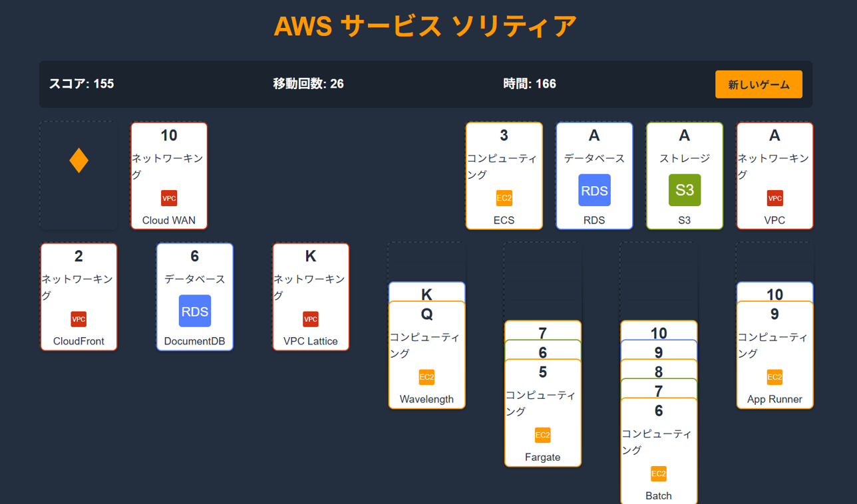
Task: Click the EC2 icon on Fargate card
Action: click(543, 436)
